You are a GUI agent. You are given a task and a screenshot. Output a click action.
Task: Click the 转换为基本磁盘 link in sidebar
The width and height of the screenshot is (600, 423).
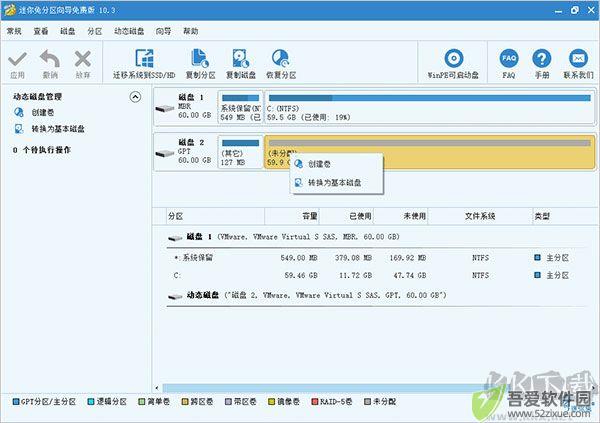pos(58,129)
